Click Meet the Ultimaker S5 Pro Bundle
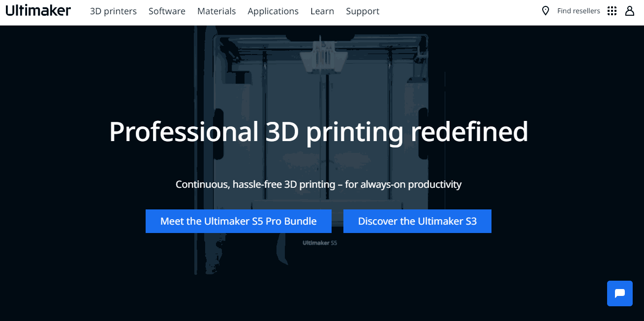This screenshot has width=644, height=321. pos(239,221)
